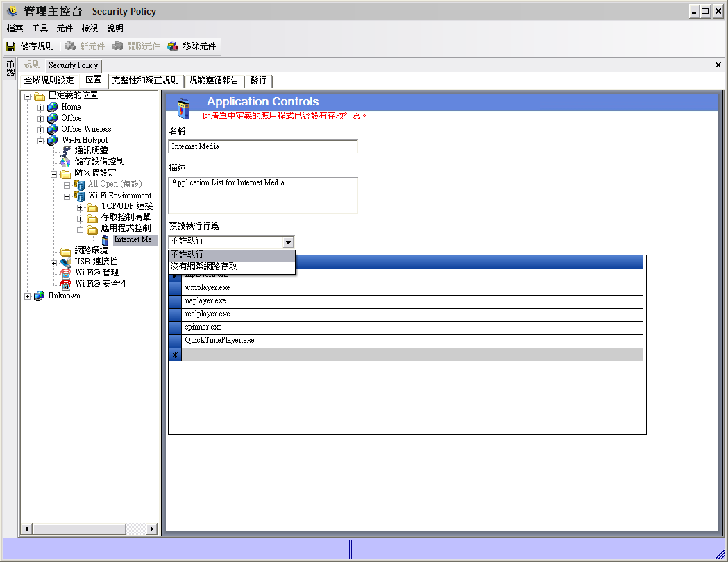Collapse the 已定義的位置 tree root
This screenshot has height=562, width=728.
click(27, 97)
